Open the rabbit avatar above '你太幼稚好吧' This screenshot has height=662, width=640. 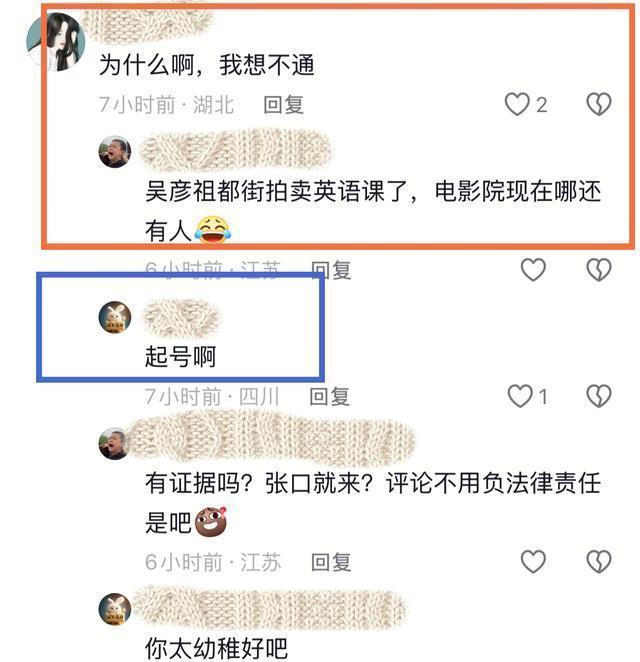point(115,609)
